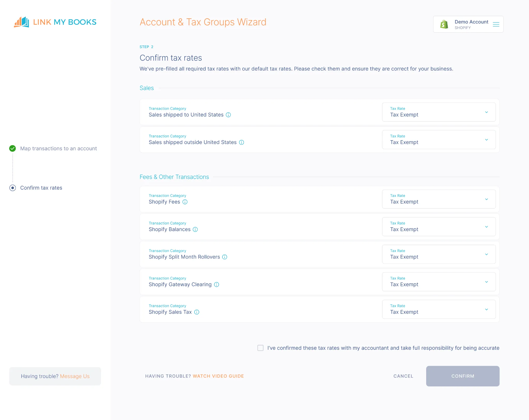Click the Account & Tax Groups Wizard title
Image resolution: width=529 pixels, height=420 pixels.
[x=203, y=22]
